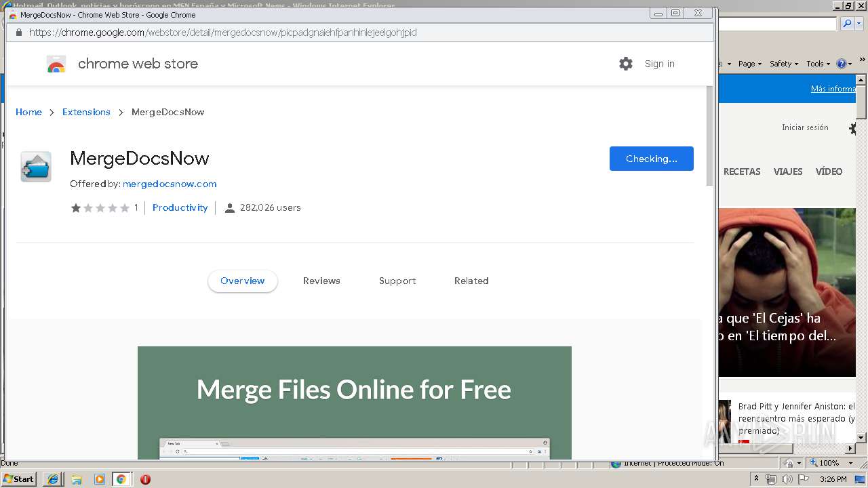Click Más información link in IE

[833, 89]
